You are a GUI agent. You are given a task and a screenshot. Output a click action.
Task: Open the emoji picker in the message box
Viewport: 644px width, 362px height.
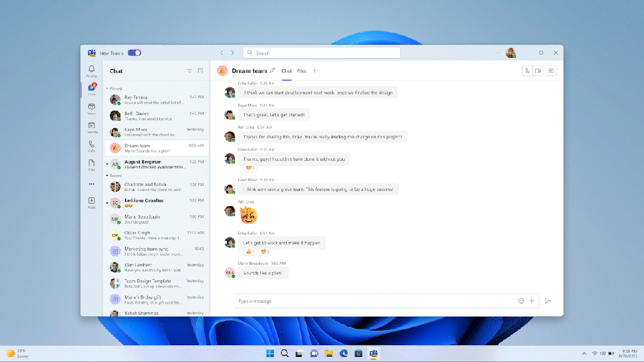tap(521, 301)
